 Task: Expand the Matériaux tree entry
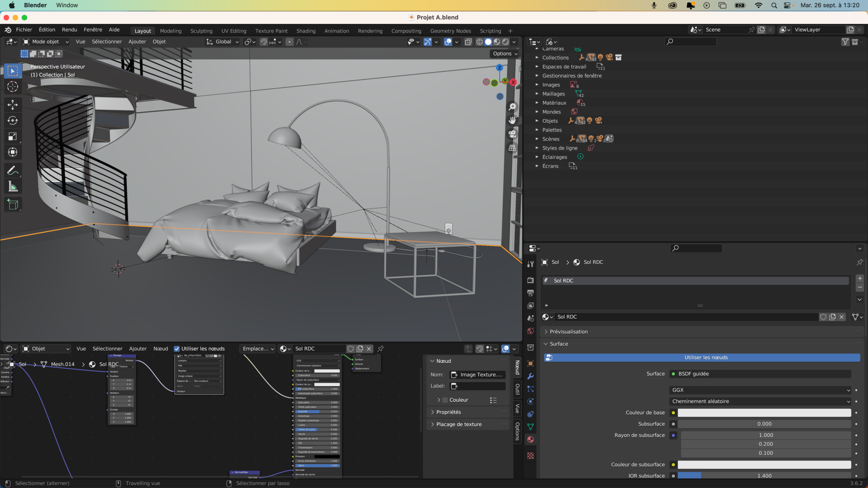coord(537,103)
